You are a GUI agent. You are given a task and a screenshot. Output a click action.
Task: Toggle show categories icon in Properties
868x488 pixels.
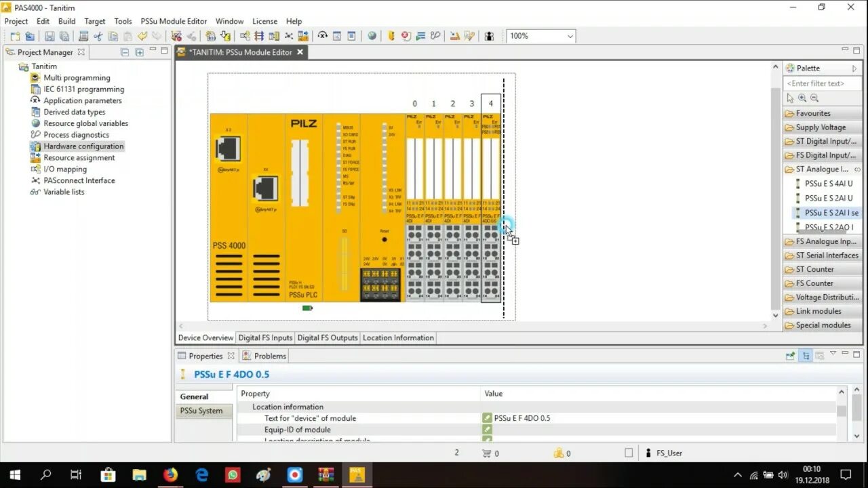coord(805,355)
